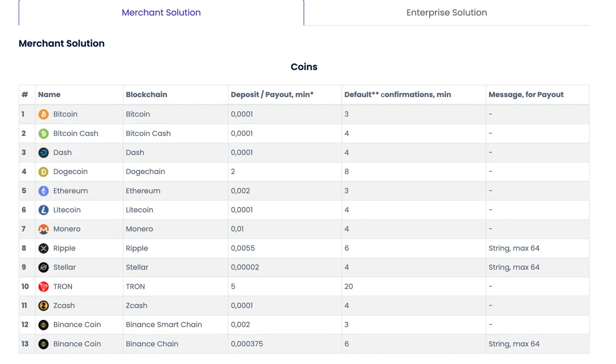Select the 'Bitcoin Cash' name in row 2

click(76, 133)
